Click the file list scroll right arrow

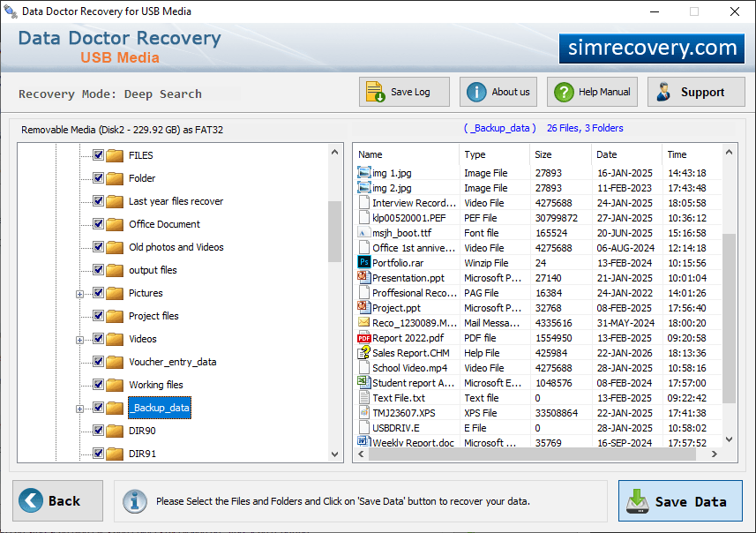point(715,454)
